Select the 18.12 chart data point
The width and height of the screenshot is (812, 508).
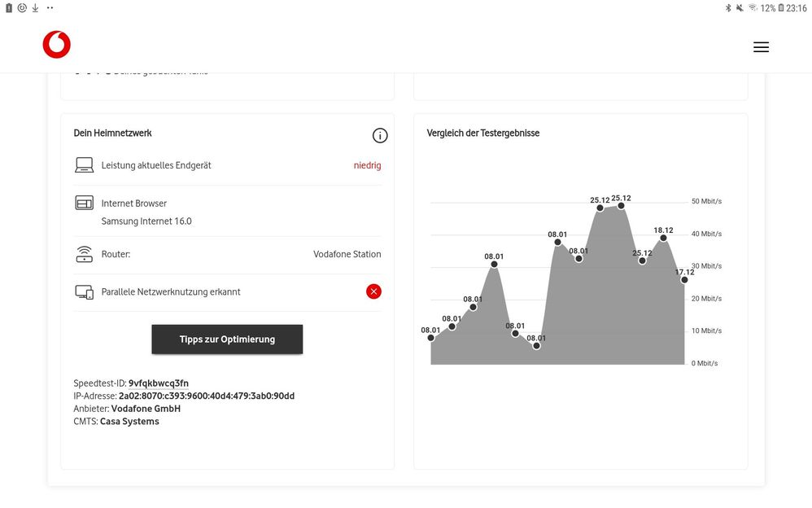[x=664, y=238]
